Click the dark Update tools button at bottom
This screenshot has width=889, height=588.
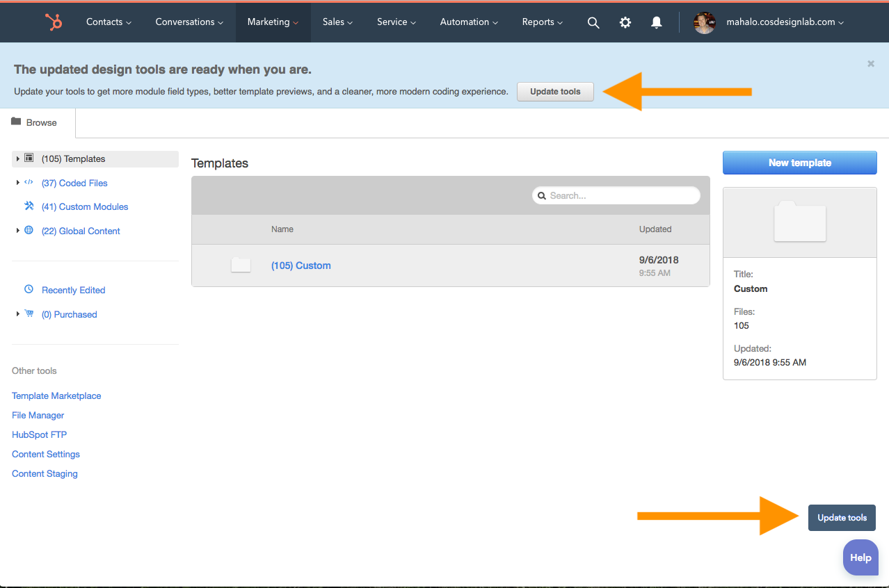[x=842, y=518]
